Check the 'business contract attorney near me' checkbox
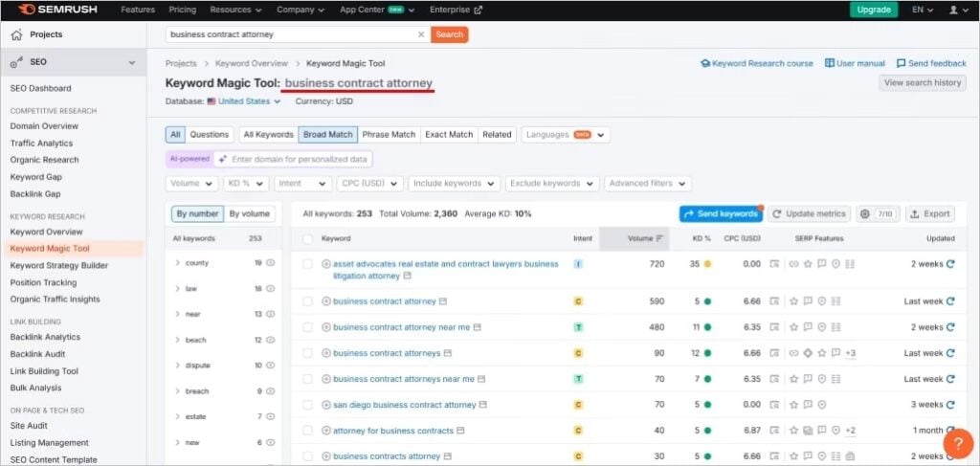Viewport: 980px width, 466px height. pyautogui.click(x=307, y=326)
